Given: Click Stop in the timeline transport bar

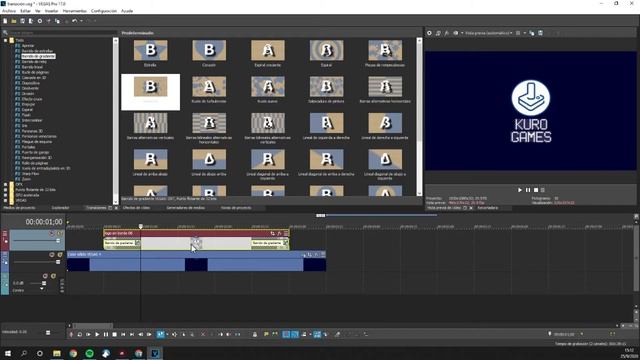Looking at the screenshot, I should [115, 334].
